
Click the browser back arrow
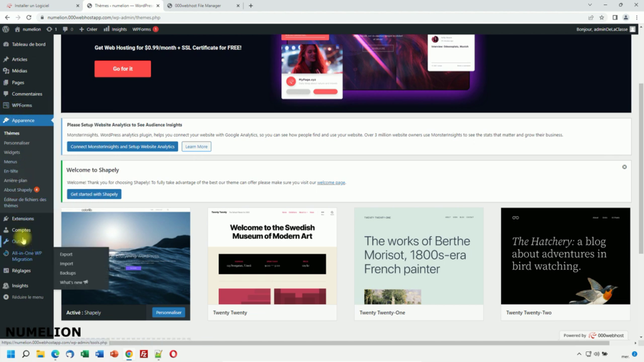8,17
